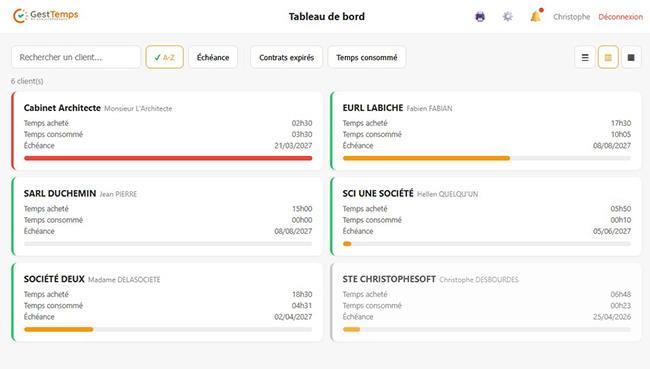The image size is (650, 369).
Task: Open the SCI UNE SOCIÉTÉ card title
Action: [378, 194]
